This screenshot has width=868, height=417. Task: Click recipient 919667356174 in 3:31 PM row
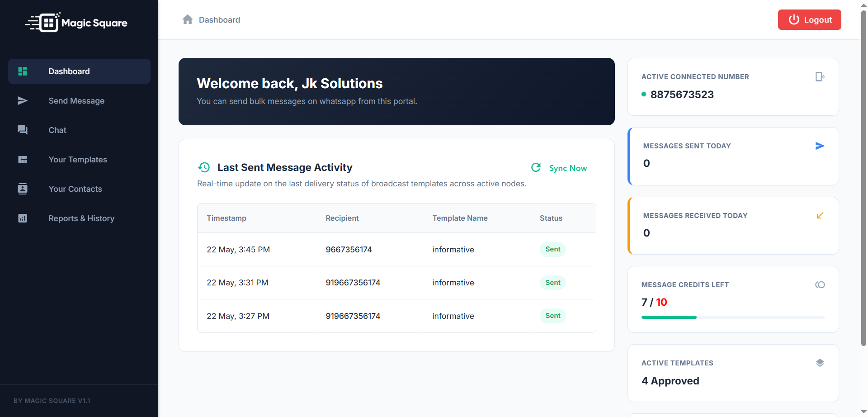(353, 283)
